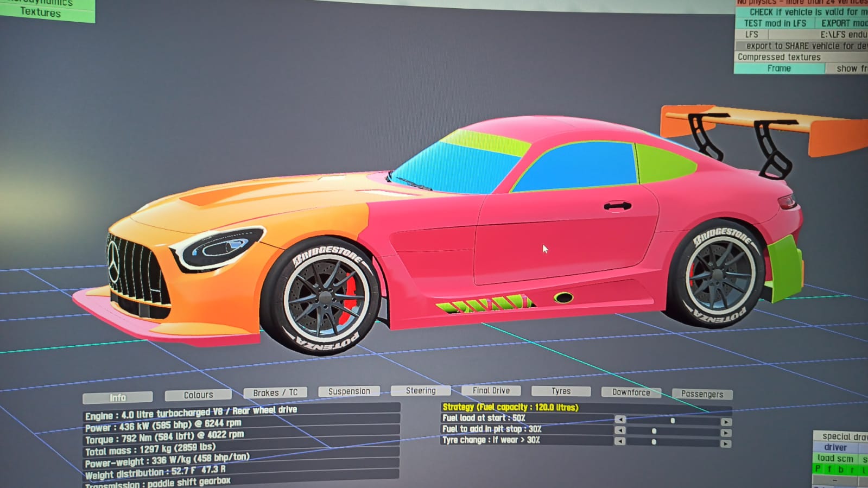The width and height of the screenshot is (868, 488).
Task: Click the special draw button
Action: point(840,436)
